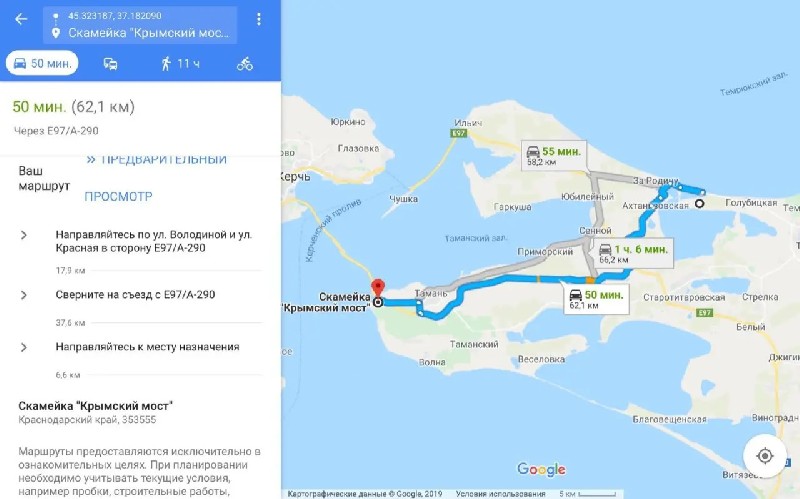Open the three-dot options menu
800x499 pixels.
pyautogui.click(x=259, y=19)
